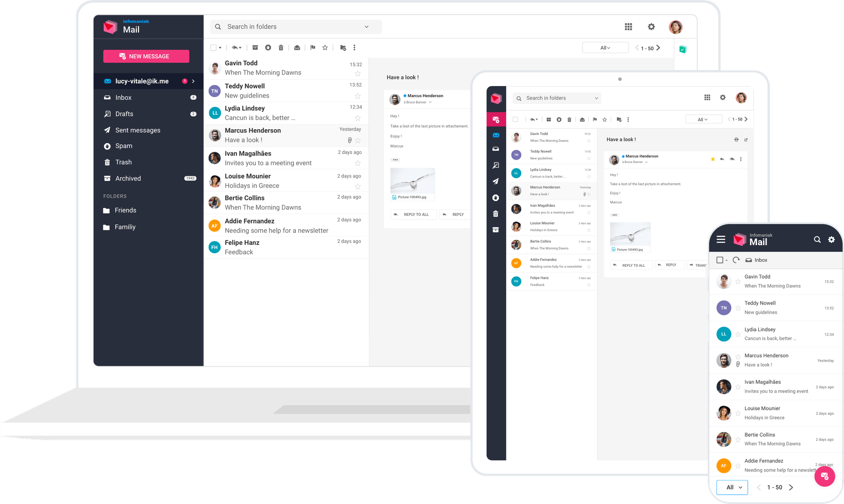Click the star icon on Gavin Todd email
This screenshot has width=844, height=504.
pyautogui.click(x=357, y=73)
